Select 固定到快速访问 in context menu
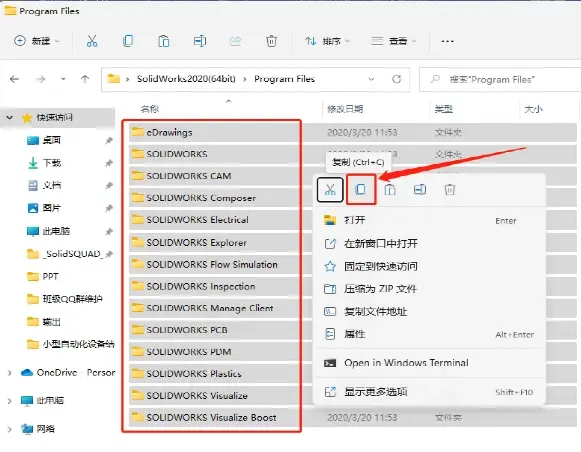Image resolution: width=581 pixels, height=452 pixels. [x=429, y=266]
